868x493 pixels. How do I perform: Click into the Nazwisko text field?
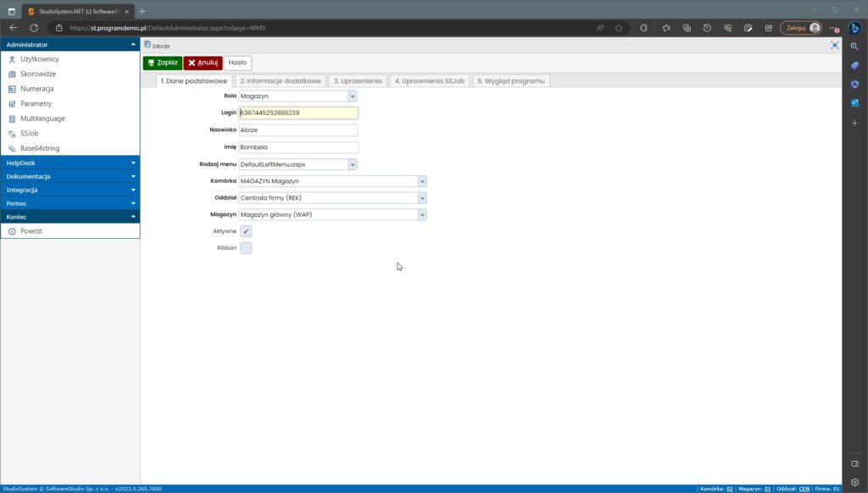[298, 130]
